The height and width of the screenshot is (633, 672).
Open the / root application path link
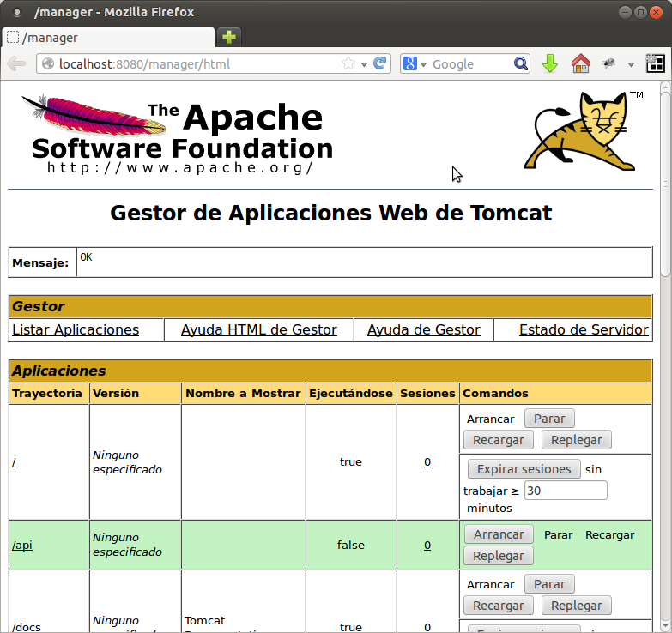click(x=14, y=462)
